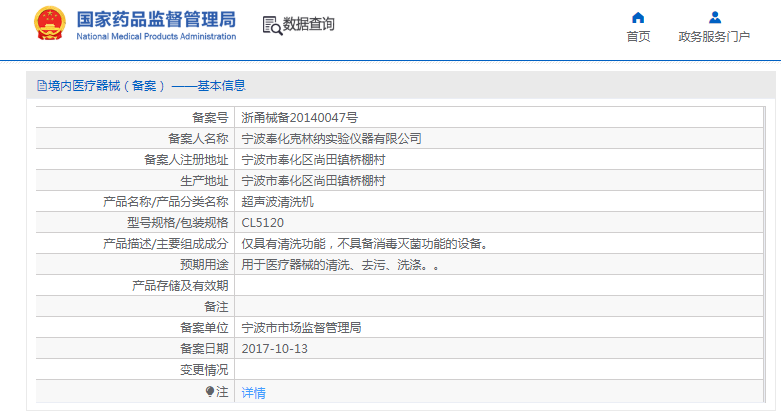The width and height of the screenshot is (781, 418).
Task: Click the national emblem logo
Action: pyautogui.click(x=50, y=24)
